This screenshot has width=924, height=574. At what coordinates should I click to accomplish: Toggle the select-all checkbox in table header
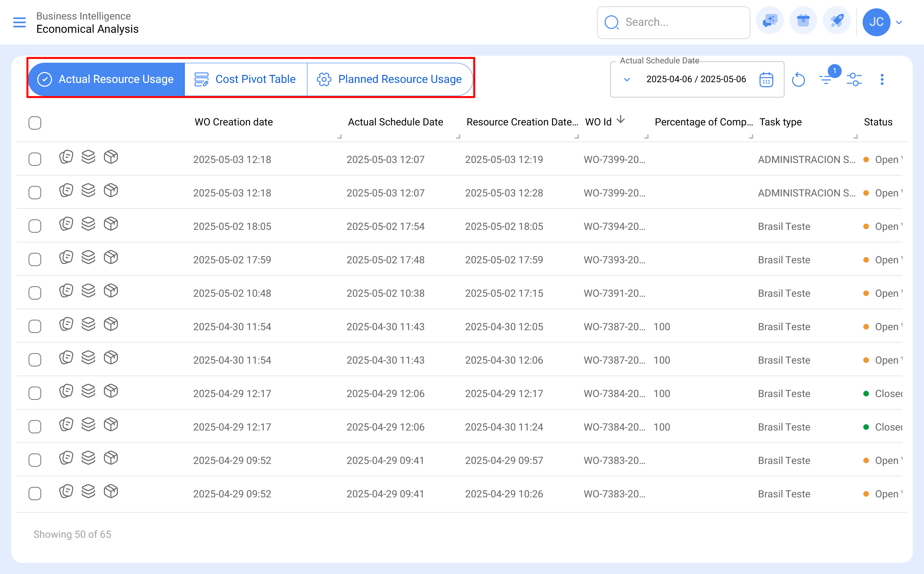(x=35, y=123)
